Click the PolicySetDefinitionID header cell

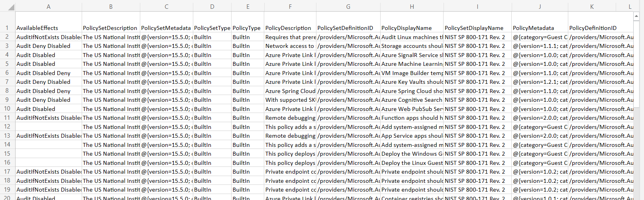pyautogui.click(x=348, y=22)
